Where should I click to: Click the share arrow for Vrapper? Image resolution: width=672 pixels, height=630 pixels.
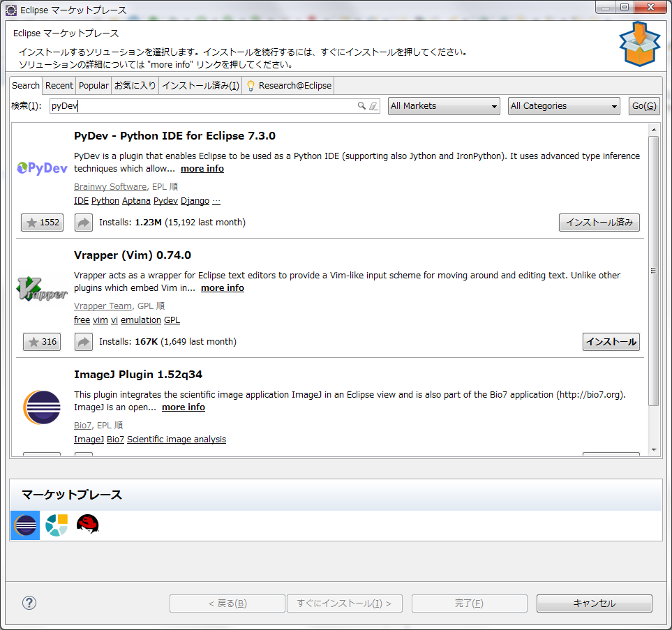(84, 342)
